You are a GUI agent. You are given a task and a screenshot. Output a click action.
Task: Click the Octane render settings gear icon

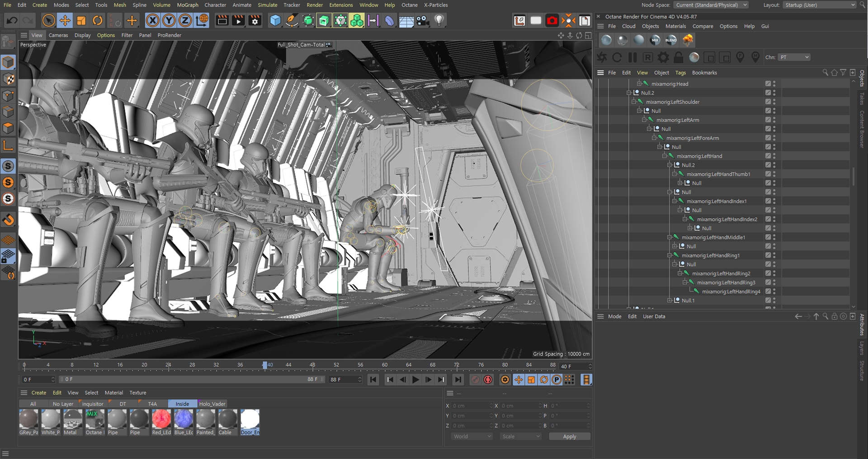point(663,57)
